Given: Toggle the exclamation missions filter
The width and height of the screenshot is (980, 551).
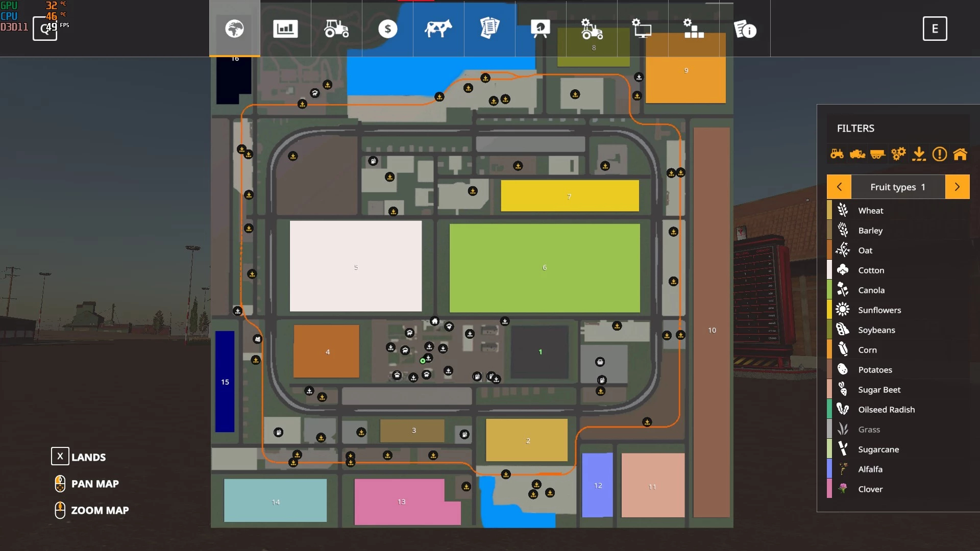Looking at the screenshot, I should pos(939,154).
